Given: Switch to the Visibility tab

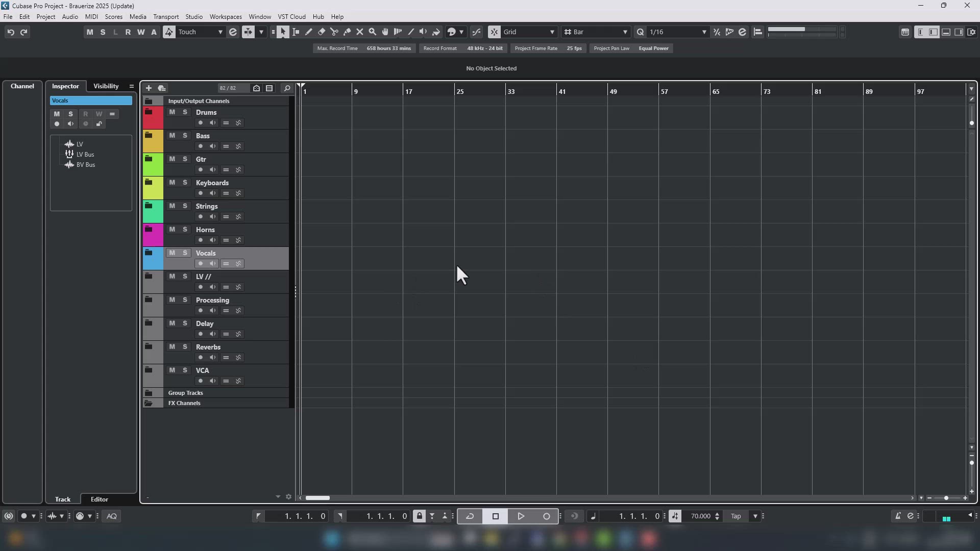Looking at the screenshot, I should pos(106,86).
